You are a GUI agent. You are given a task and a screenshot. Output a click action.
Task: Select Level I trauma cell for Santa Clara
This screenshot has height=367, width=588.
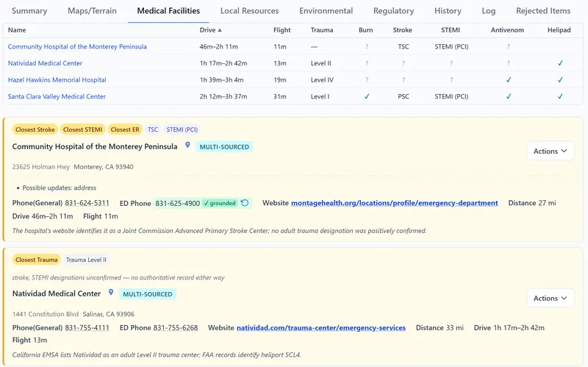click(x=320, y=96)
